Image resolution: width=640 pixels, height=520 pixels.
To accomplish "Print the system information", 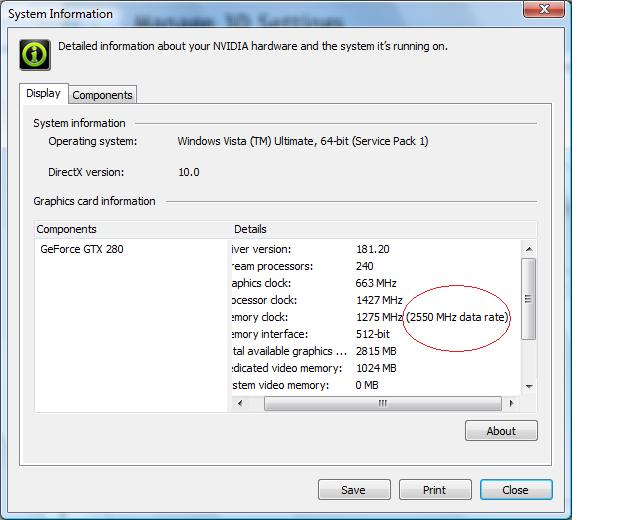I will (x=435, y=489).
